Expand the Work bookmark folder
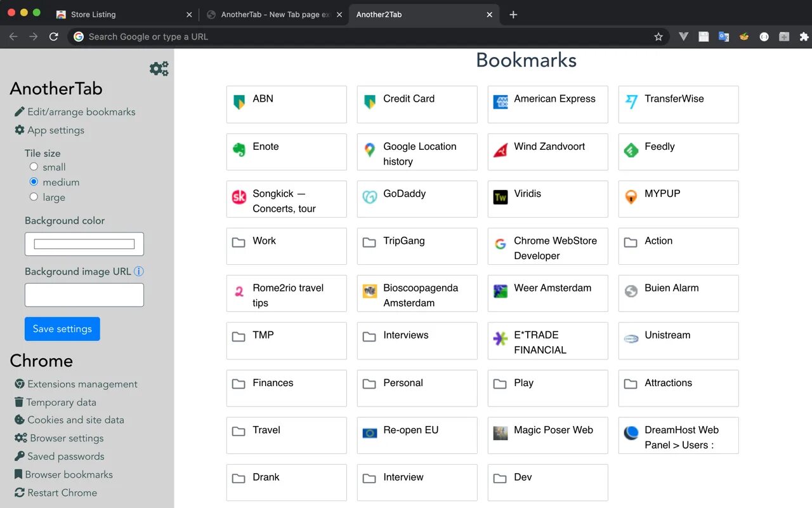Screen dimensions: 812x508 [x=287, y=246]
